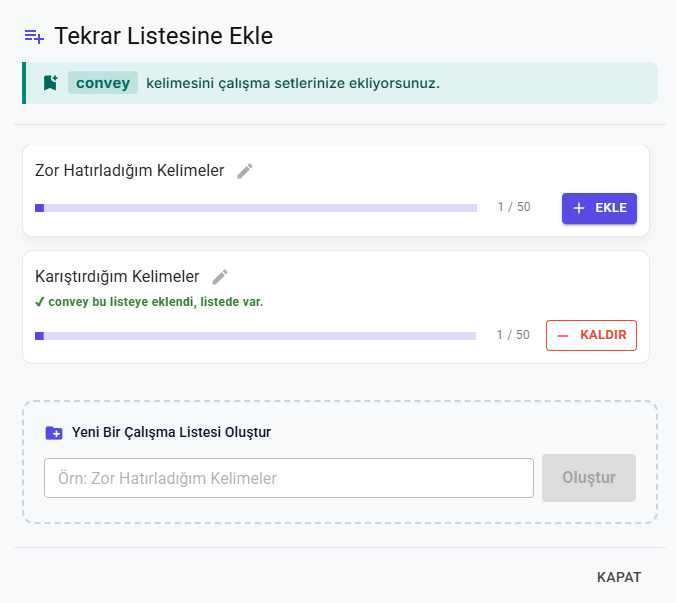The width and height of the screenshot is (676, 603).
Task: Click the 'Yeni Bir Çalışma Listesi Oluştur' heading
Action: tap(171, 432)
